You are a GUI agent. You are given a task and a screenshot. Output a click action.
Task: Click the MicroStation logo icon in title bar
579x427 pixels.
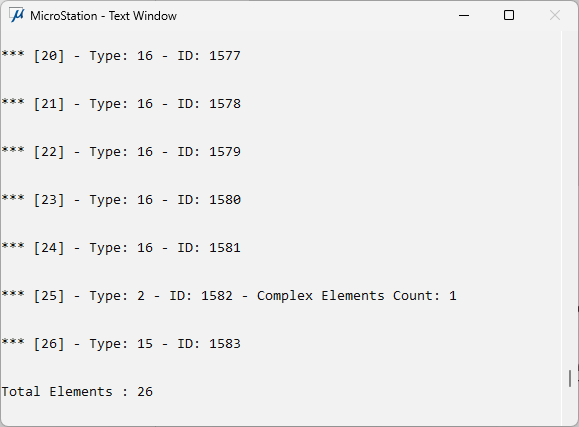pos(17,15)
